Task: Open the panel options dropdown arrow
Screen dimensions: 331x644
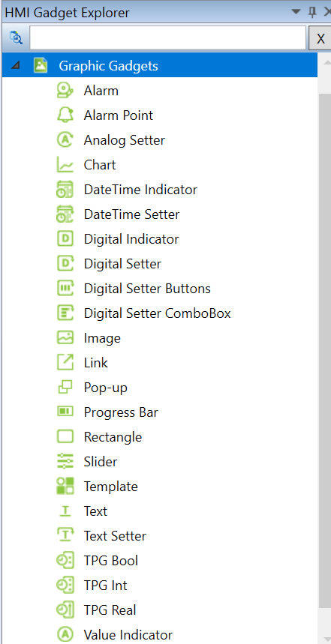Action: (x=296, y=12)
